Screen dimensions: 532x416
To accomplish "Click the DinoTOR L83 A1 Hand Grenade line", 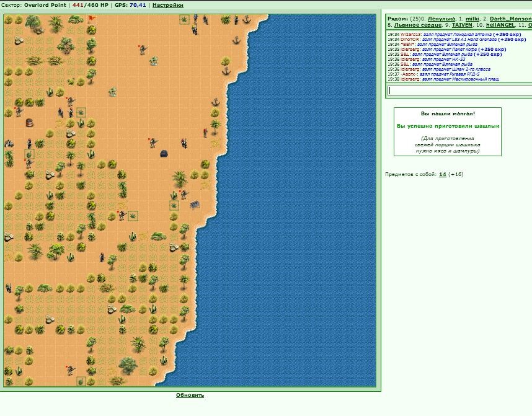I will [x=457, y=39].
